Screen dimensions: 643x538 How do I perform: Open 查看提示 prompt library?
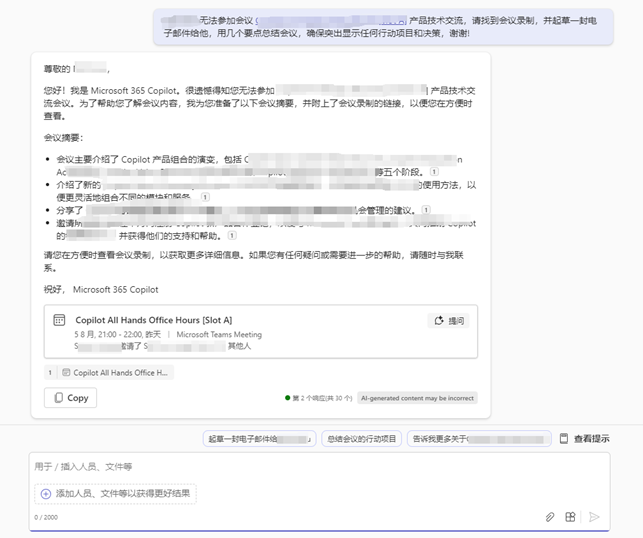(584, 439)
